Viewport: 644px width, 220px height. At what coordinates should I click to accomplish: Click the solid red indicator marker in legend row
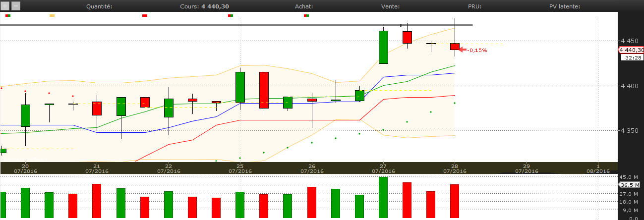pos(145,16)
